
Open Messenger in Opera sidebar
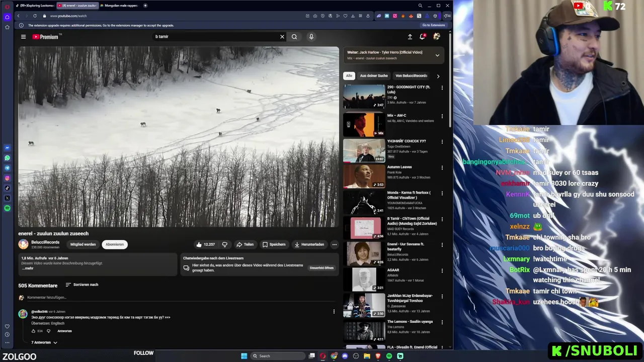[x=7, y=148]
